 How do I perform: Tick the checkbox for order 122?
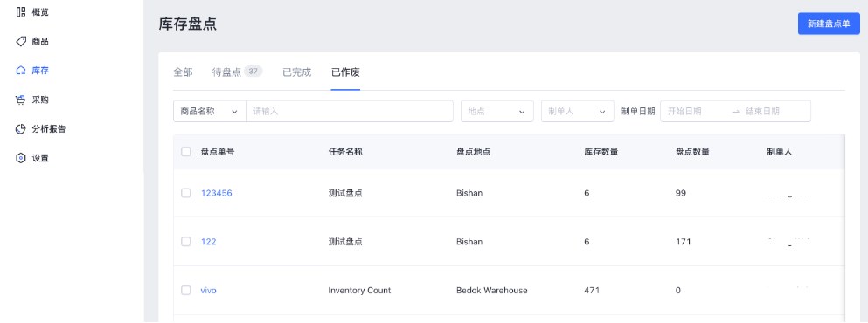186,242
